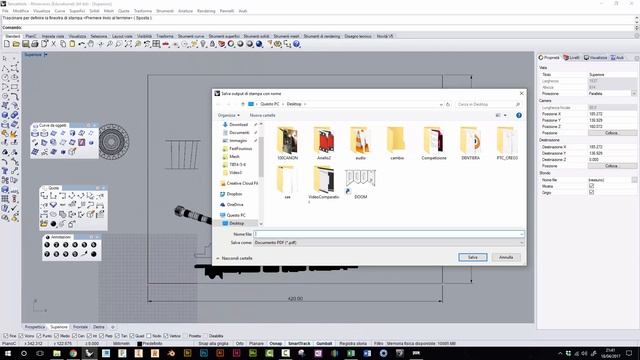Open the Posizione dropdown showing Parallela

(x=634, y=93)
